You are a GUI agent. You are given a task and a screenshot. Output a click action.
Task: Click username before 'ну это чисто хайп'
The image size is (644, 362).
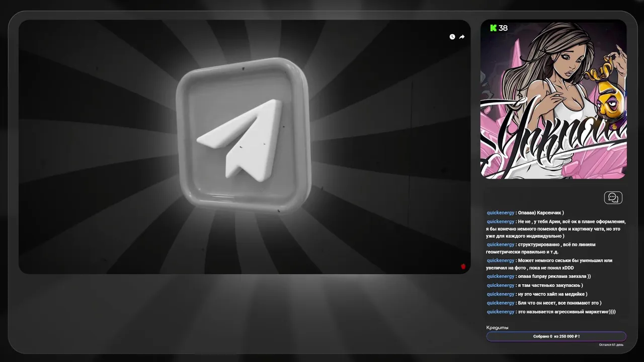coord(500,294)
